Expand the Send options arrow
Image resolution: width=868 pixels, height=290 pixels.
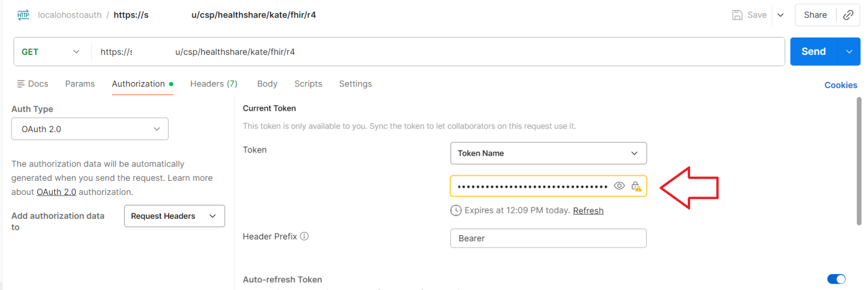pyautogui.click(x=849, y=52)
